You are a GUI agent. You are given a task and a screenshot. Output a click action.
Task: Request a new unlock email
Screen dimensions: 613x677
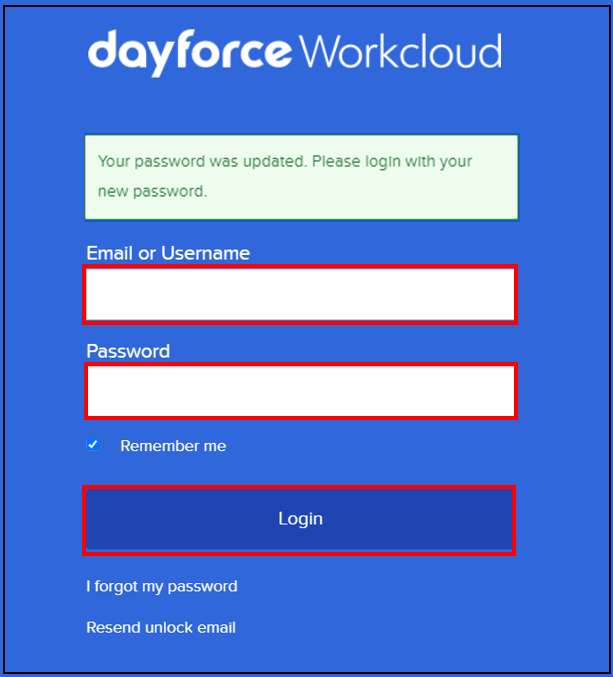(x=161, y=628)
